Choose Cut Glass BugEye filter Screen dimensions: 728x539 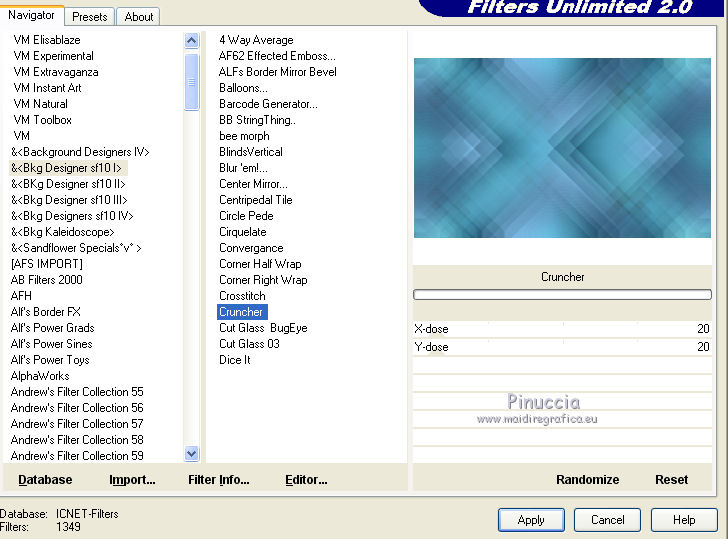[x=263, y=328]
